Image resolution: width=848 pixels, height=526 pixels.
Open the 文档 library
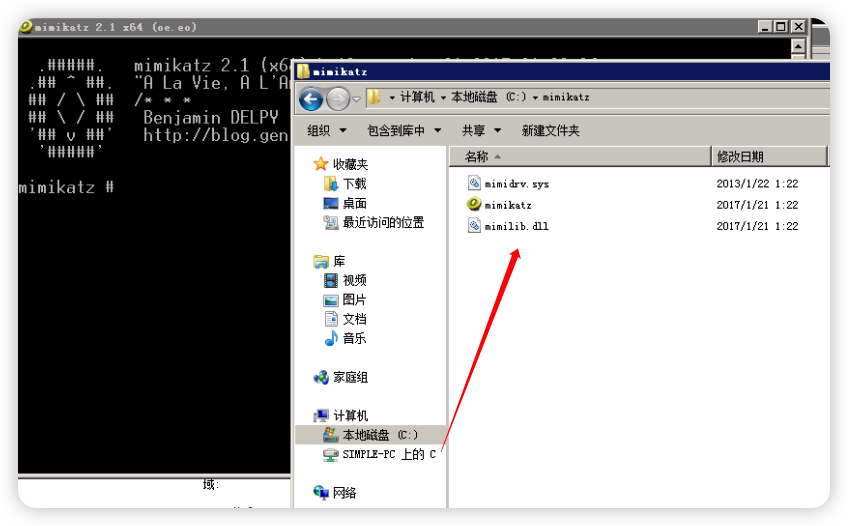click(x=355, y=319)
